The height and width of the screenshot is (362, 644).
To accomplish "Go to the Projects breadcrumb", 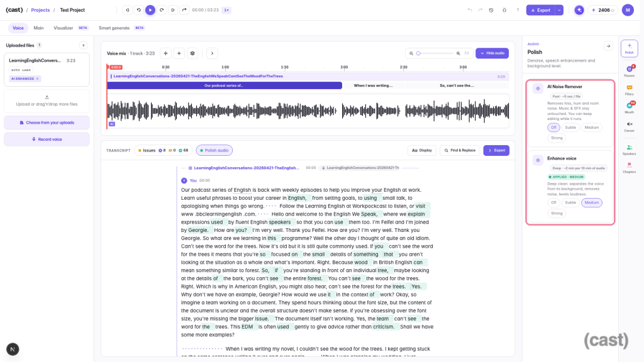I will point(40,10).
